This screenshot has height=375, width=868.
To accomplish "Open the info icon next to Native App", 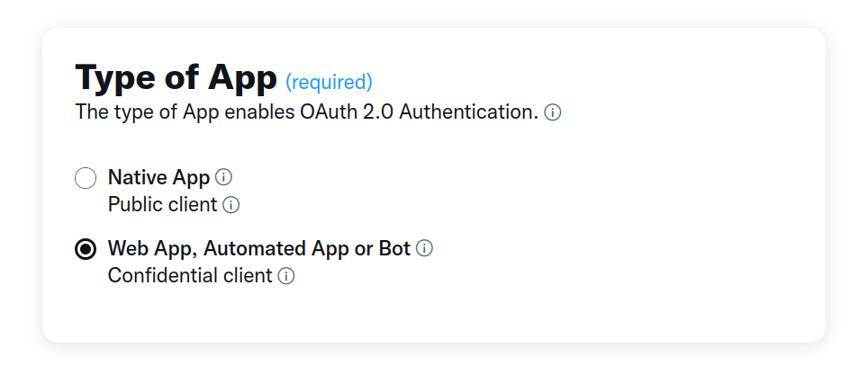I will click(x=224, y=176).
